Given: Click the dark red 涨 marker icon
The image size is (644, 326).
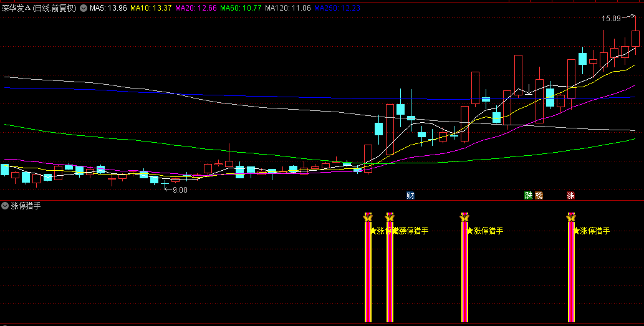Looking at the screenshot, I should [x=570, y=196].
